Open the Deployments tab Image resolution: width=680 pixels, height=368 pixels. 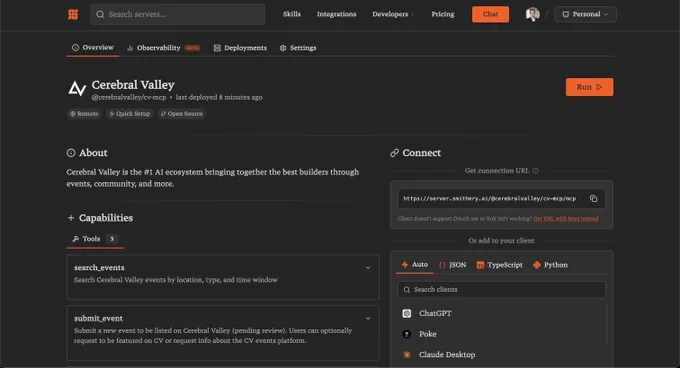pyautogui.click(x=240, y=48)
